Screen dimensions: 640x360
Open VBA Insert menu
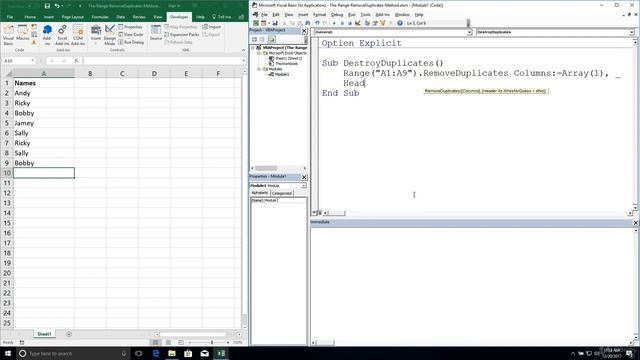pos(303,15)
